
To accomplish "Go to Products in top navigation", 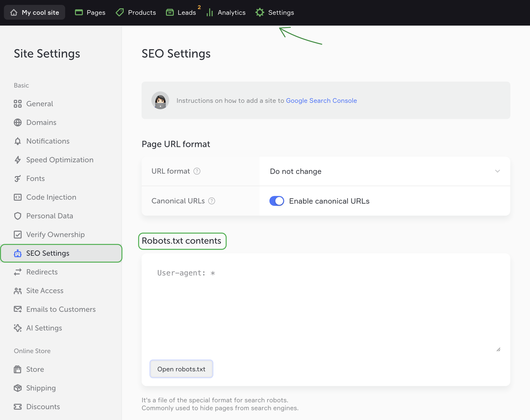I will coord(136,12).
